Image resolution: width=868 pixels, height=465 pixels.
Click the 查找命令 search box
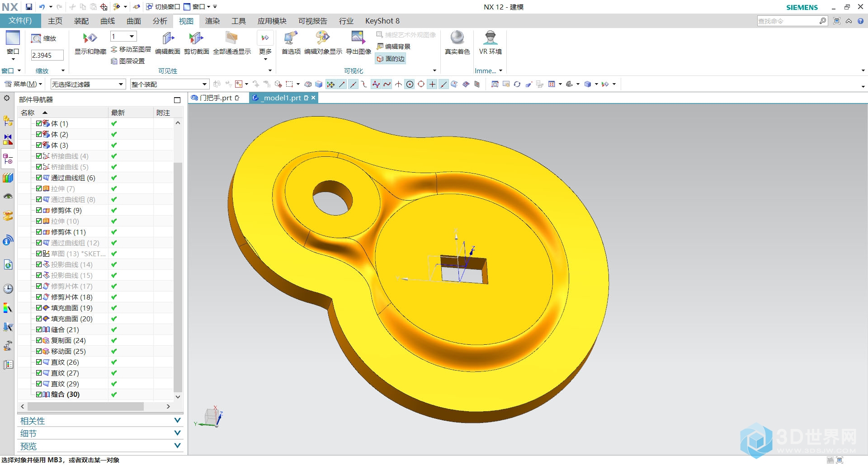pyautogui.click(x=788, y=21)
